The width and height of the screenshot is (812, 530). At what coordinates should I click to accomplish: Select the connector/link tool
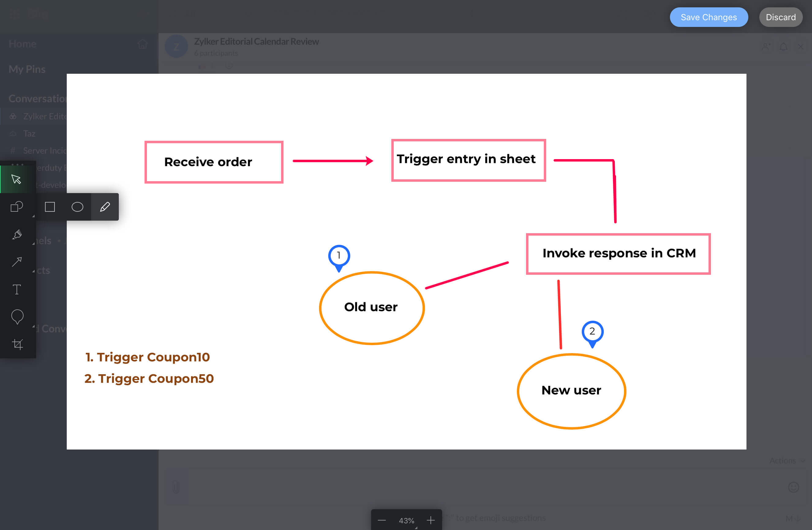click(18, 261)
